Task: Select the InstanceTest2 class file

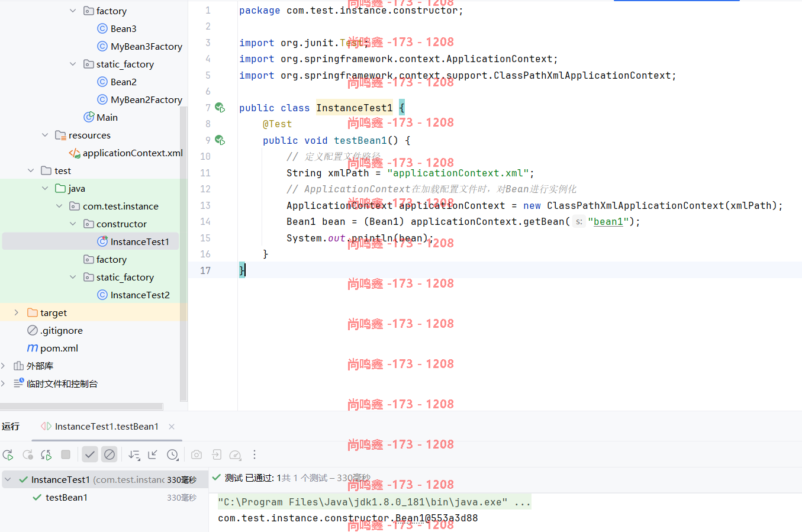Action: pyautogui.click(x=140, y=295)
